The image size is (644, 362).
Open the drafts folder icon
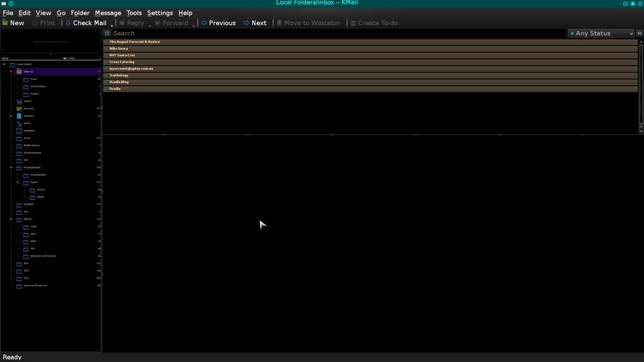point(19,124)
